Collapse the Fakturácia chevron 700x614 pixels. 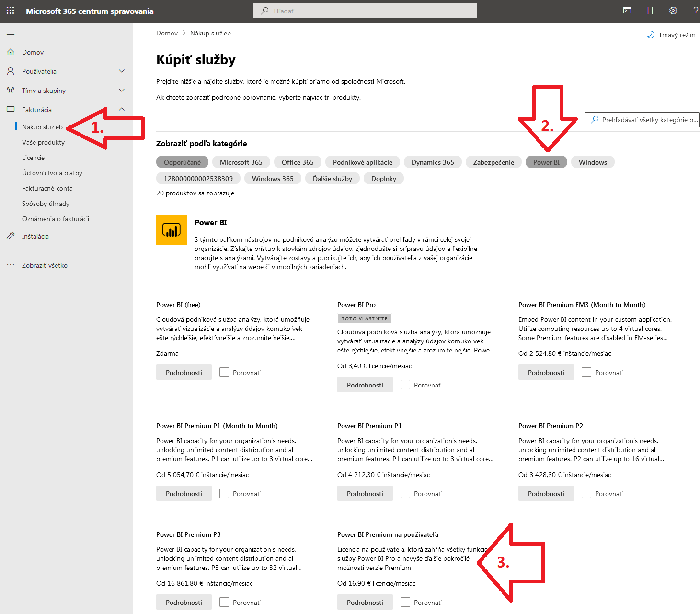tap(122, 109)
